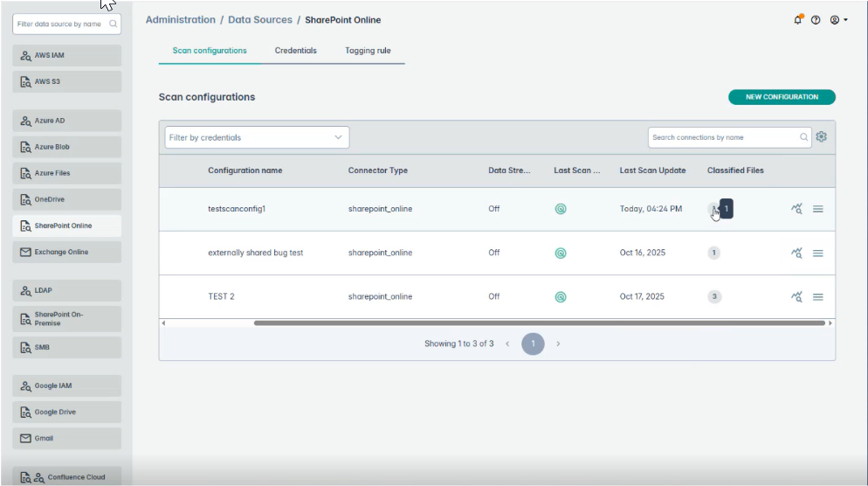This screenshot has width=868, height=486.
Task: Click the Search connections by name field
Action: click(x=724, y=137)
